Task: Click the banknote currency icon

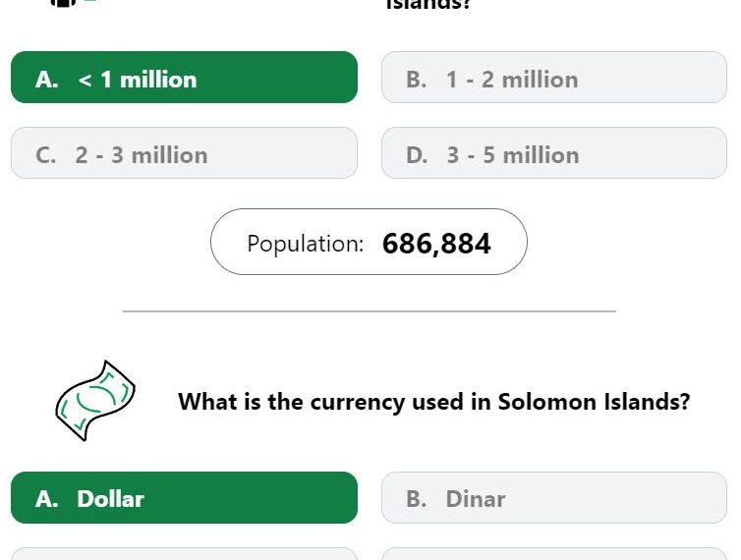Action: (95, 401)
